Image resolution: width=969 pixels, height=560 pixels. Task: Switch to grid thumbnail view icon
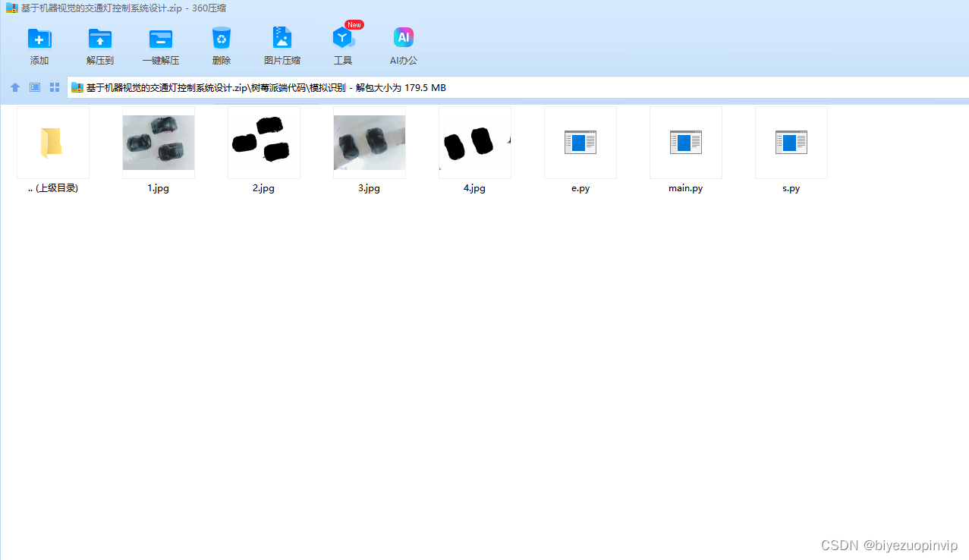55,87
